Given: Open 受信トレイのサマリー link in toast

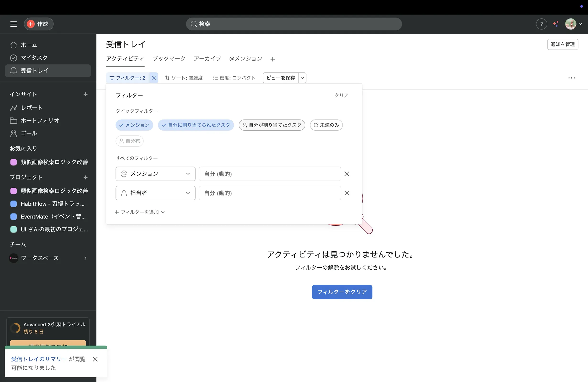Looking at the screenshot, I should 39,359.
